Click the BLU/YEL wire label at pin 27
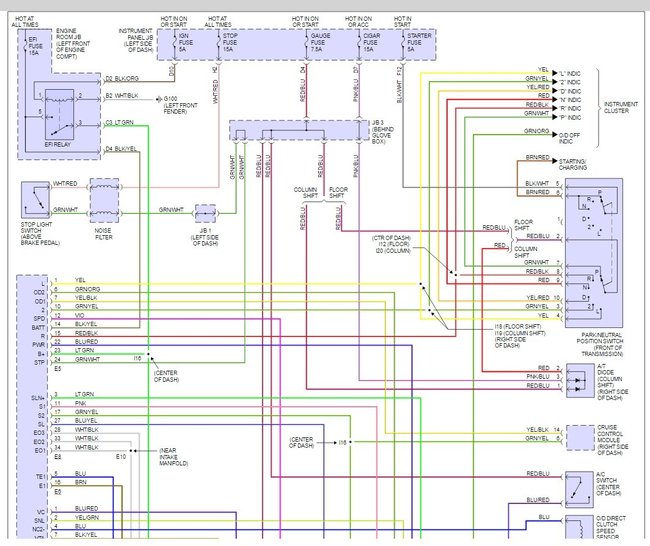Screen dimensions: 650x546 (86, 420)
